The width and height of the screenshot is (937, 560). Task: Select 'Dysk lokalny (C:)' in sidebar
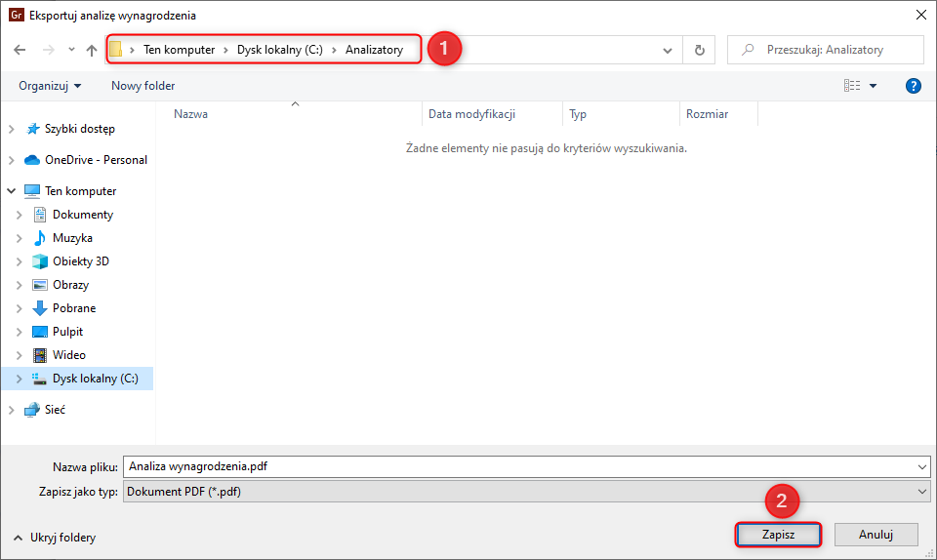[95, 379]
